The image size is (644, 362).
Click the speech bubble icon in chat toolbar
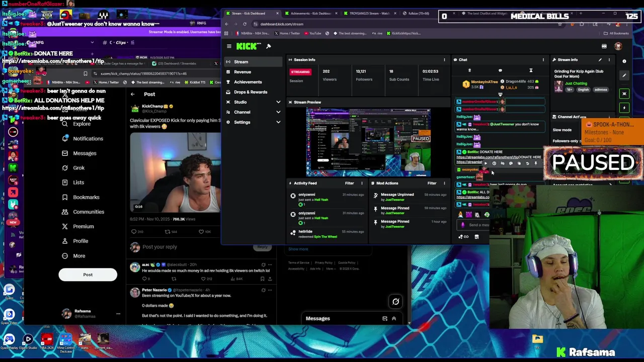coord(500,71)
